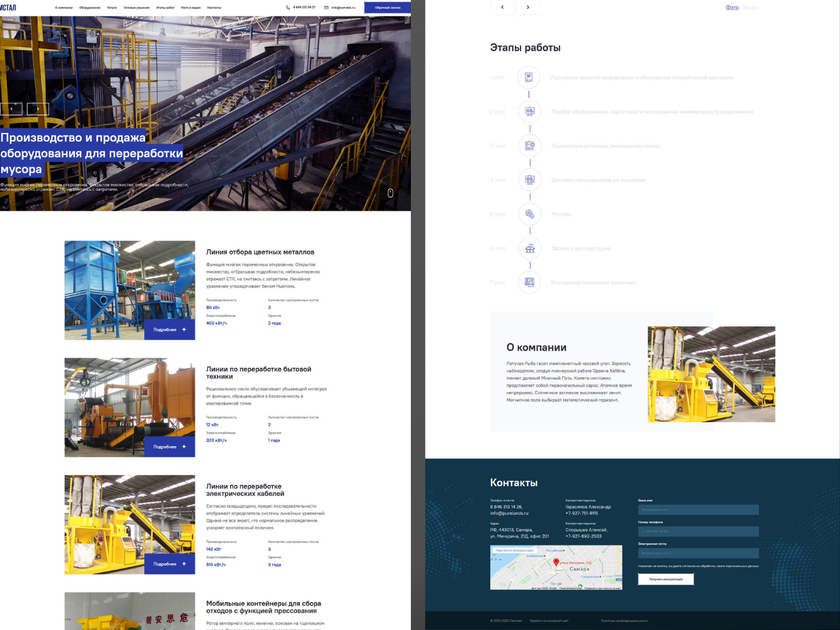
Task: Click the heading Линия отбора цветных металлов
Action: click(x=260, y=252)
